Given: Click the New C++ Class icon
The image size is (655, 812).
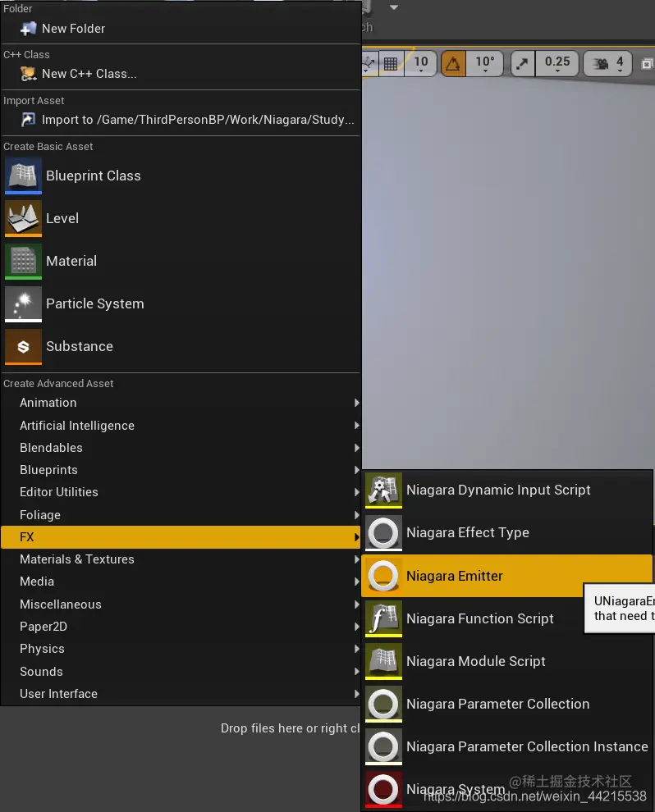Looking at the screenshot, I should (x=28, y=74).
